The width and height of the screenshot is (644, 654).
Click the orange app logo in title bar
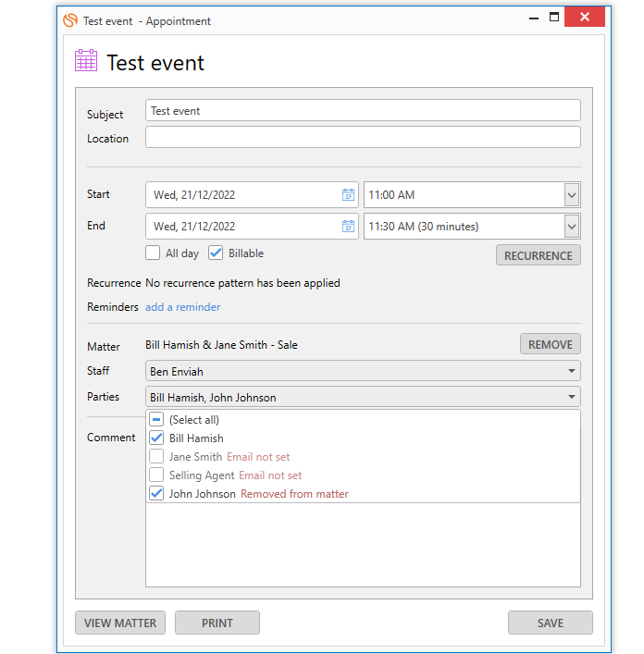pos(70,20)
